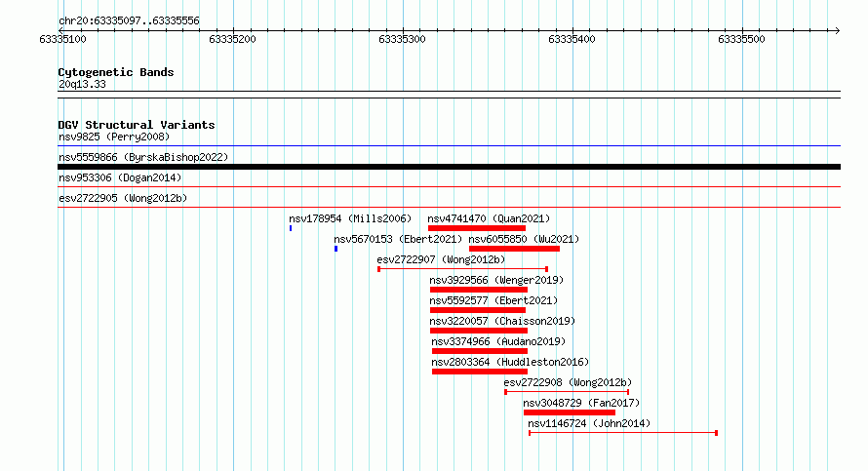Click the DGV Structural Variants heading
The width and height of the screenshot is (868, 471).
pyautogui.click(x=137, y=125)
